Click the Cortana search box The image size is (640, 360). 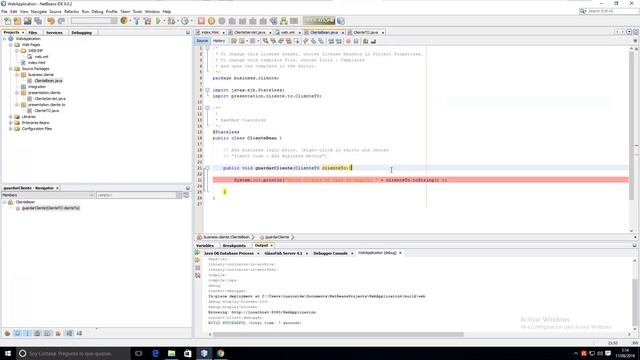click(73, 353)
